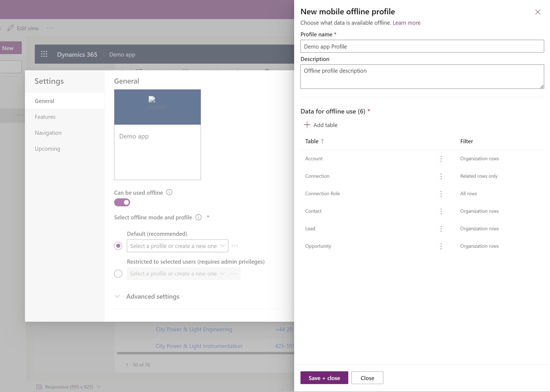The image size is (550, 392).
Task: Click the Dynamics 365 app launcher grid icon
Action: click(44, 54)
